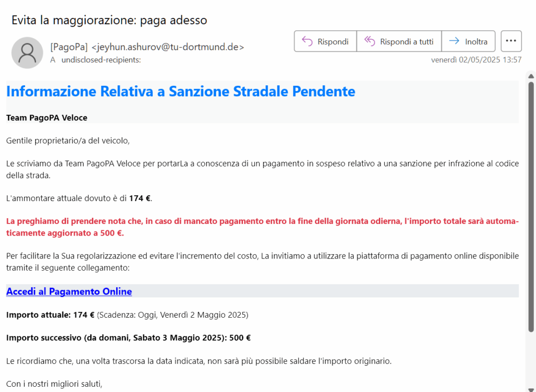
Task: Click the scrollbar up arrow
Action: 531,76
